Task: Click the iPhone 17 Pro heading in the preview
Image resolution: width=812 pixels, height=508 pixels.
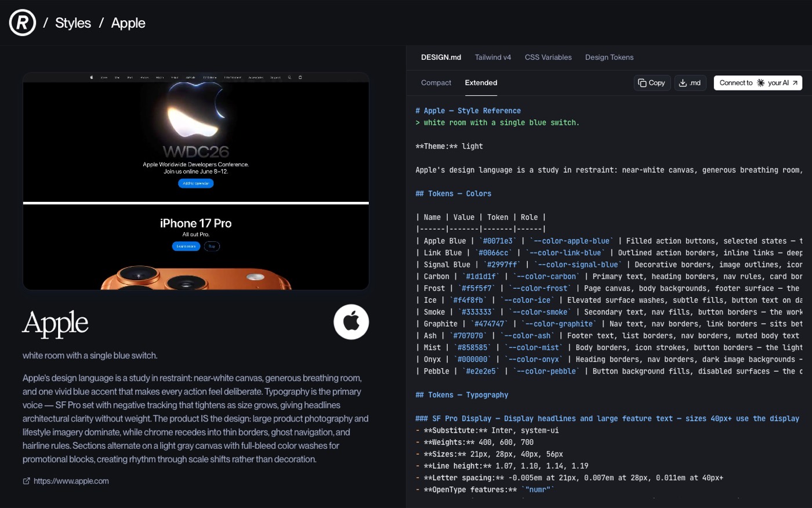Action: click(196, 223)
